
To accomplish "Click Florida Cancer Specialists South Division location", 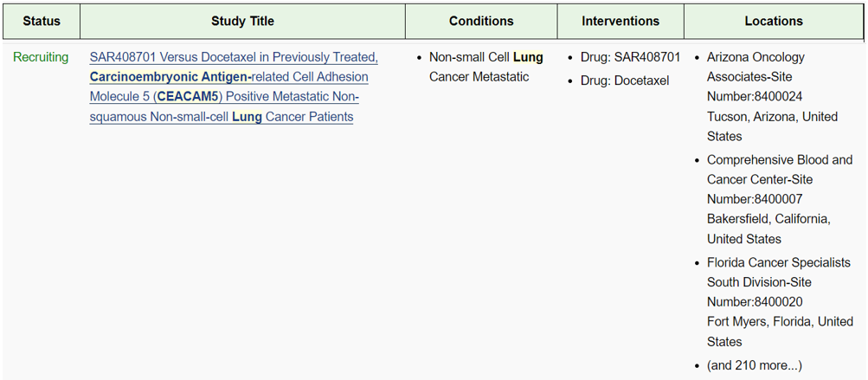I will [778, 262].
